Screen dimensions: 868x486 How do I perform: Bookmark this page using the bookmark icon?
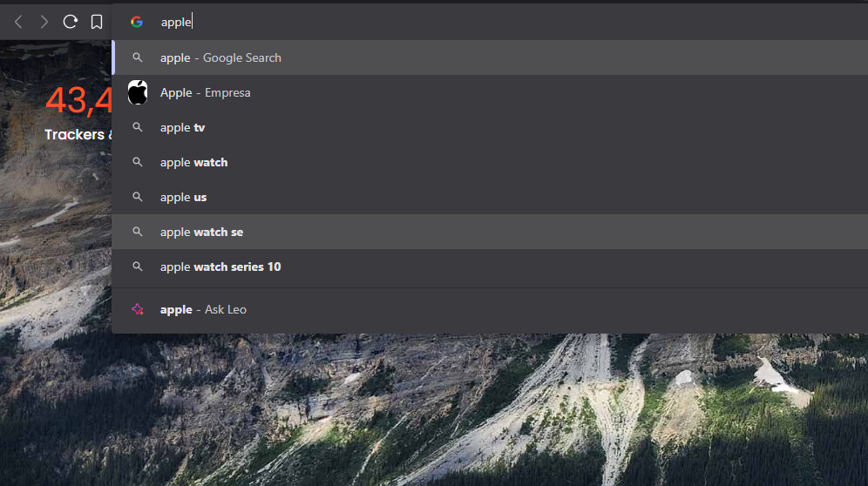(97, 22)
